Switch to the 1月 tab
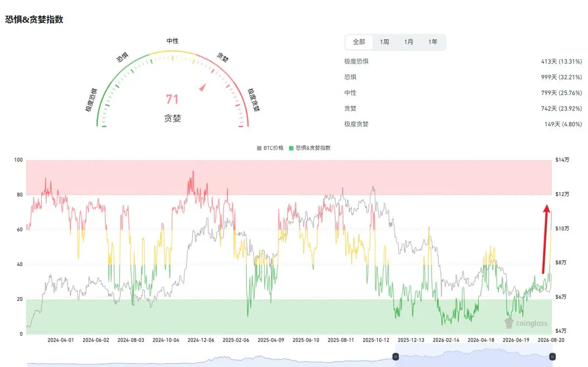The width and height of the screenshot is (588, 367). click(x=409, y=42)
